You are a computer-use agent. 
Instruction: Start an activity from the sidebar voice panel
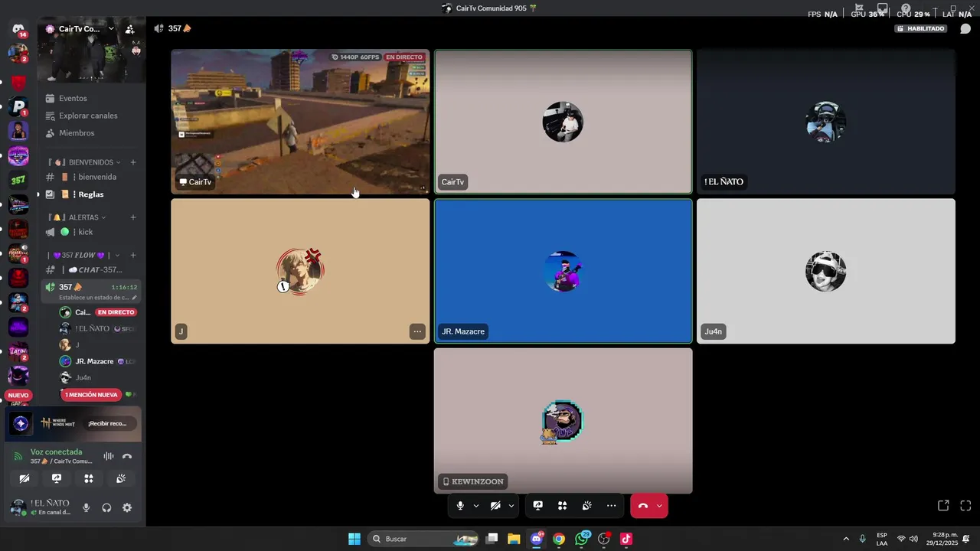click(89, 478)
